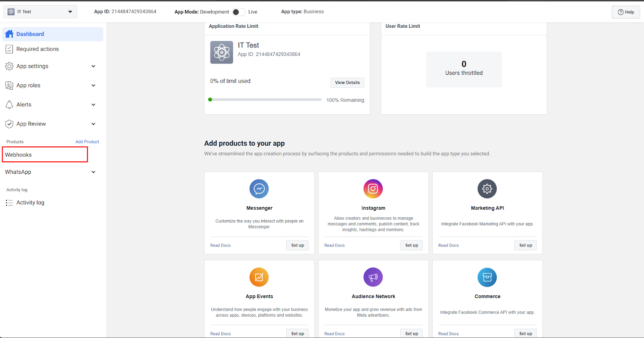Click the Dashboard home icon

9,34
